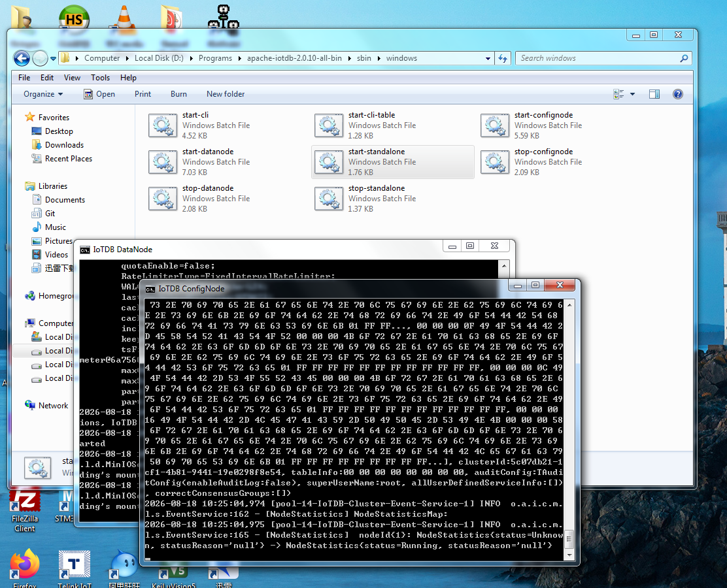Click the DataNode console scroll up arrow
Image resolution: width=727 pixels, height=588 pixels.
(x=504, y=266)
